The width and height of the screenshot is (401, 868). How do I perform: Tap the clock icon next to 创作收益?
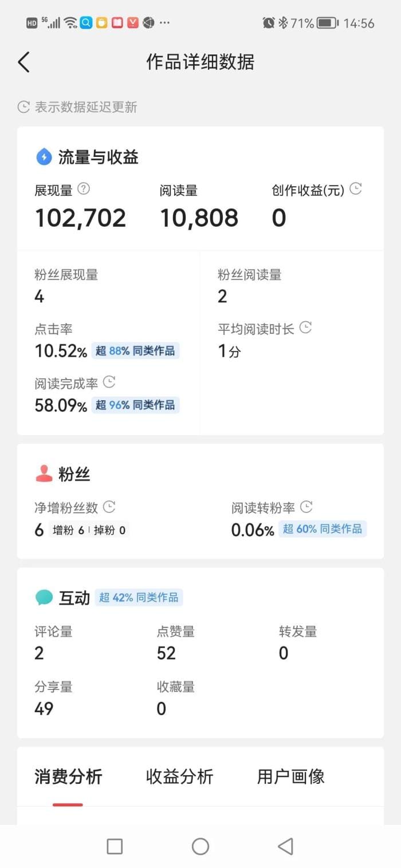(356, 188)
